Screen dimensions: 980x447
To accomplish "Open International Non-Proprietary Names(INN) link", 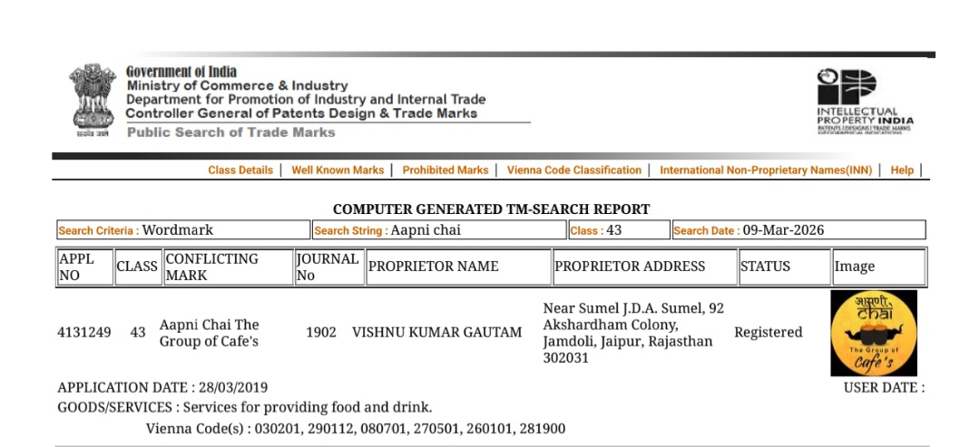I will pos(766,170).
